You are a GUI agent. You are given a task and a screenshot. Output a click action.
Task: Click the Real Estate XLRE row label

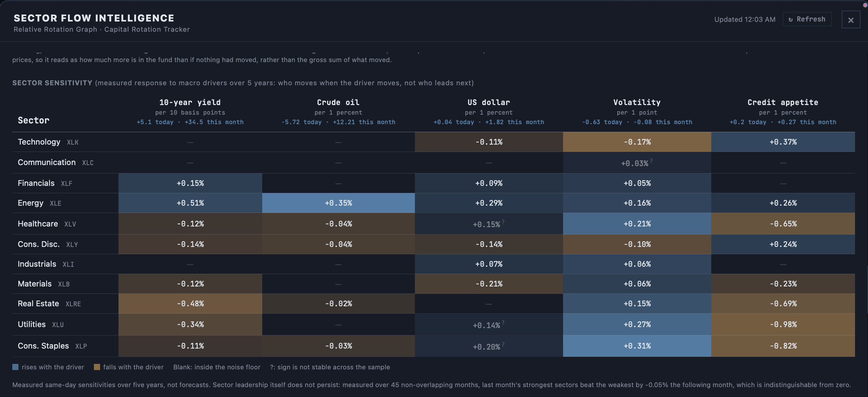49,304
